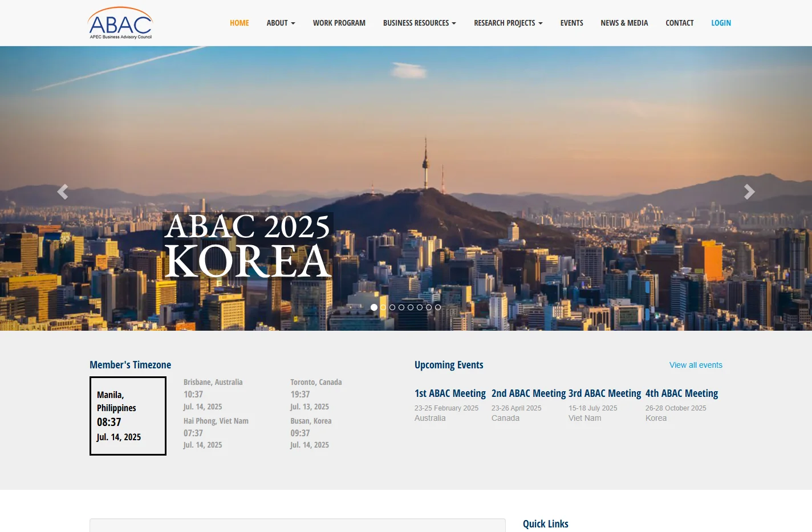Expand the Research Projects dropdown
Viewport: 812px width, 532px height.
pyautogui.click(x=508, y=23)
